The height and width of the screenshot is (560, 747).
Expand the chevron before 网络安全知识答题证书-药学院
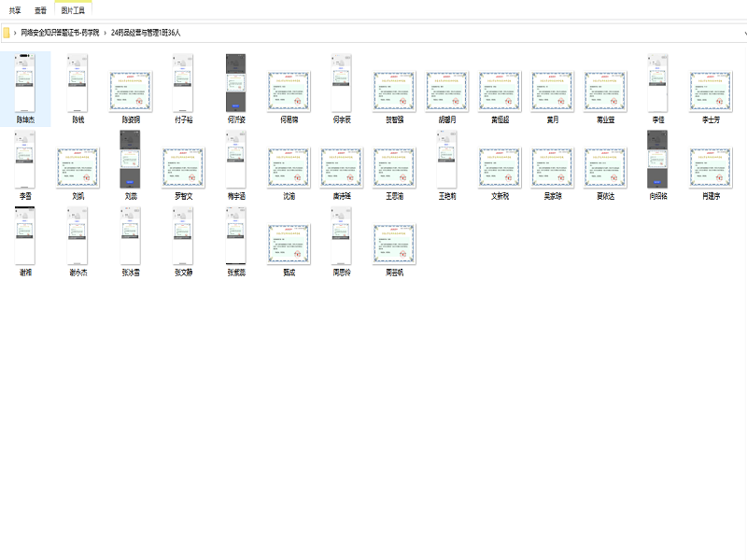coord(15,33)
